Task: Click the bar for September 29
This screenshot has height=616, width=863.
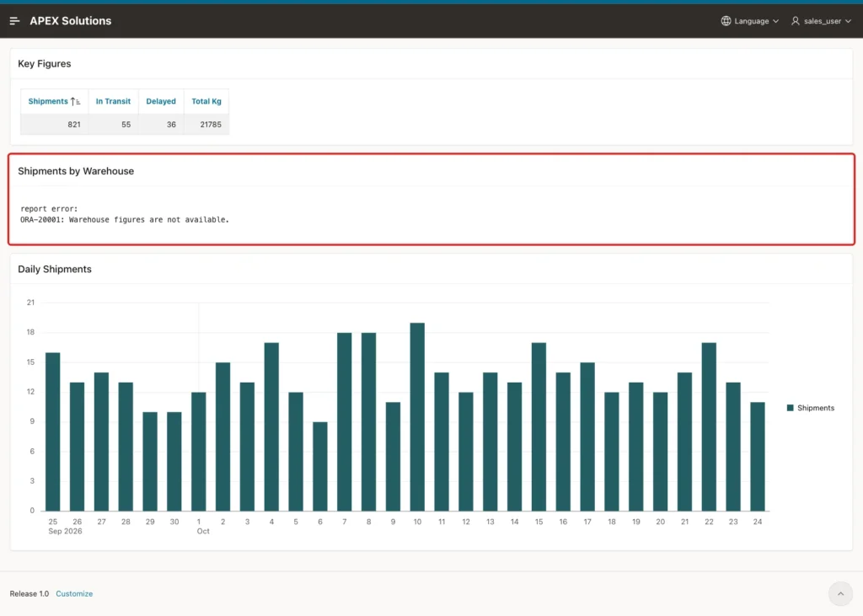Action: tap(150, 461)
